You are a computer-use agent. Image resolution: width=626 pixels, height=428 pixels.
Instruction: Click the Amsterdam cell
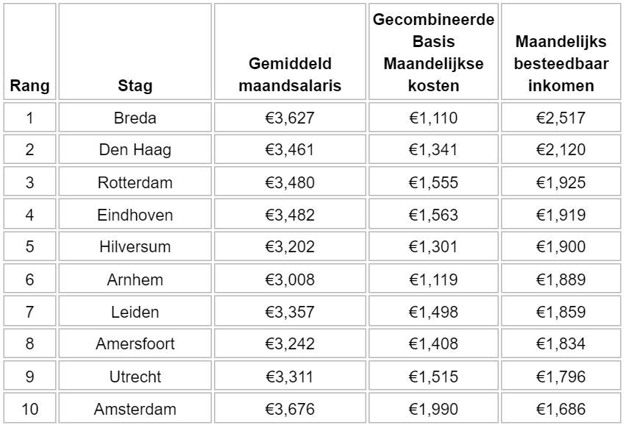(135, 409)
